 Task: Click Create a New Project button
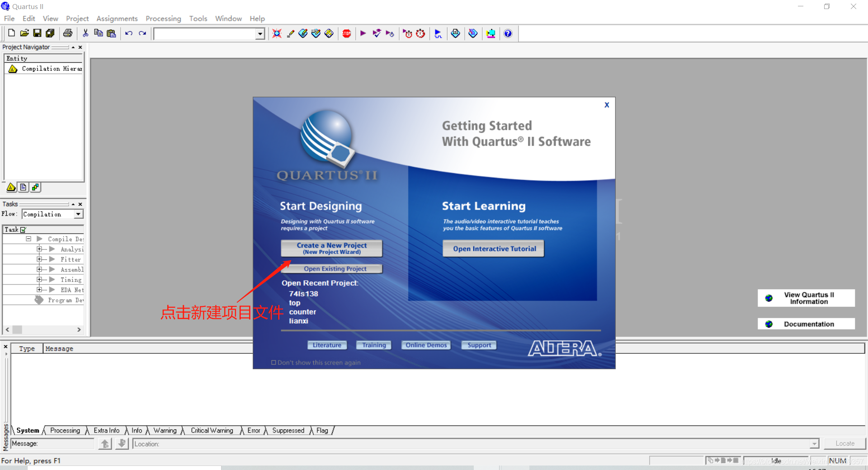(x=331, y=248)
